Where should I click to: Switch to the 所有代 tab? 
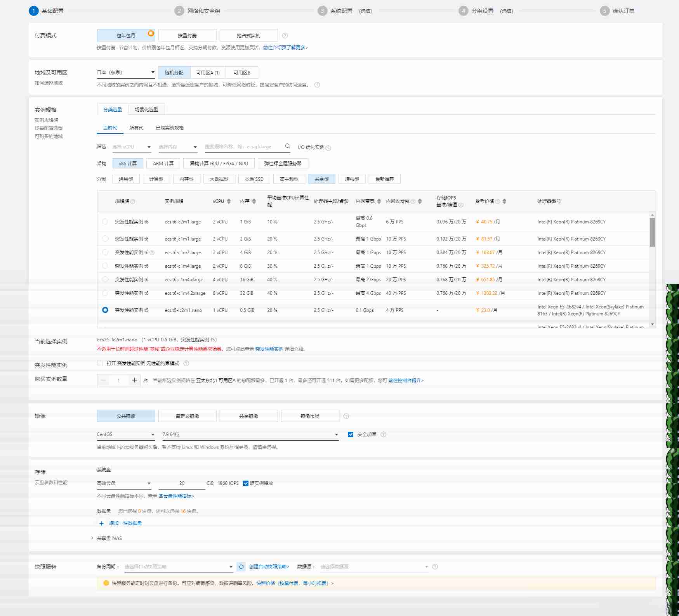pyautogui.click(x=136, y=128)
